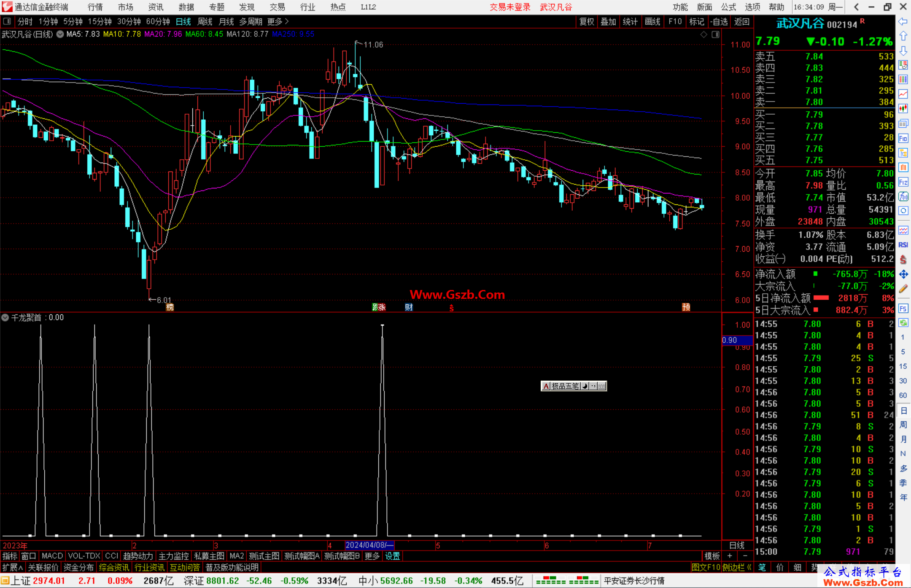
Task: Click the 2024/04/08 date marker on the timeline
Action: [369, 545]
